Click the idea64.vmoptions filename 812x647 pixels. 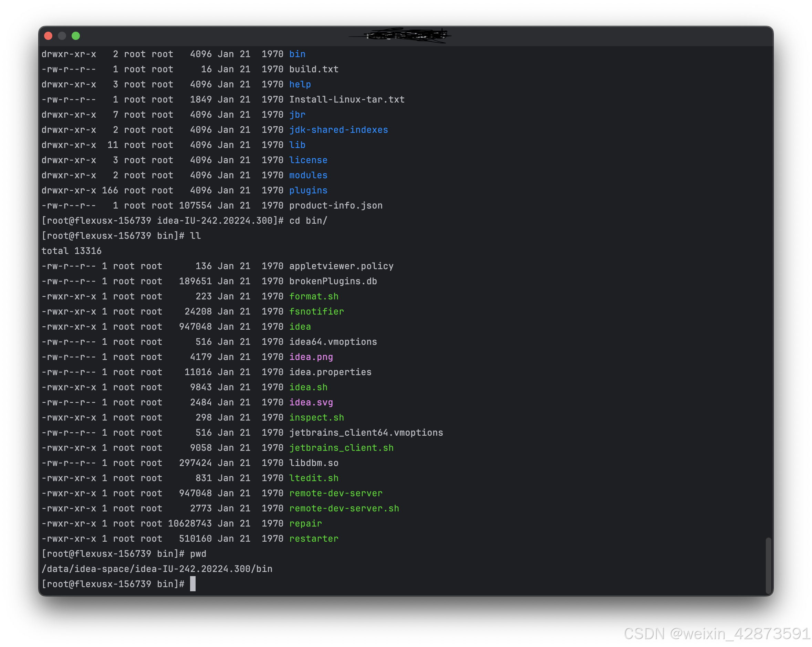(x=333, y=342)
